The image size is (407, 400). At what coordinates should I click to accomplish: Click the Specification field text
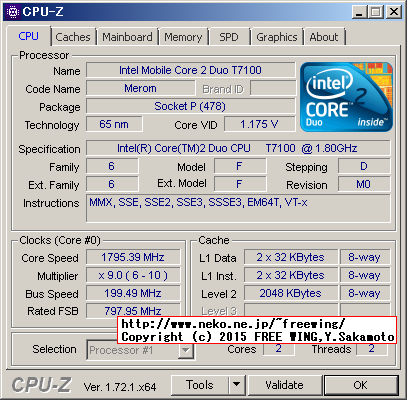pos(238,148)
